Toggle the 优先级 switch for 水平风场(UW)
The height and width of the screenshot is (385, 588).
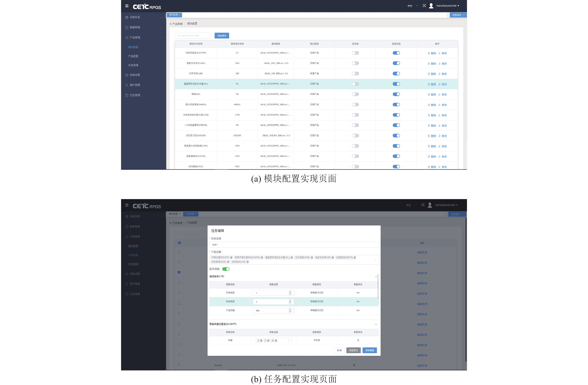355,74
